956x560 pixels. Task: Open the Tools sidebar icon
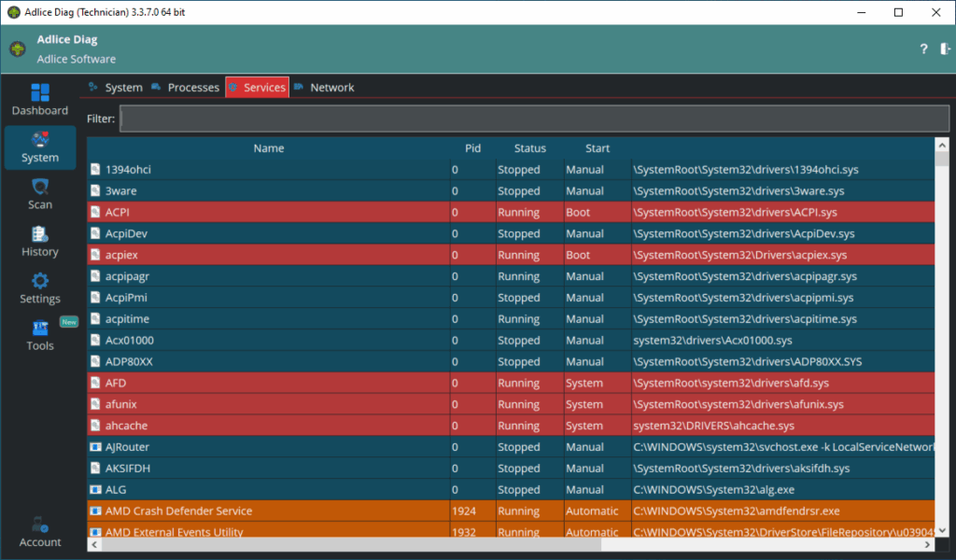tap(39, 335)
